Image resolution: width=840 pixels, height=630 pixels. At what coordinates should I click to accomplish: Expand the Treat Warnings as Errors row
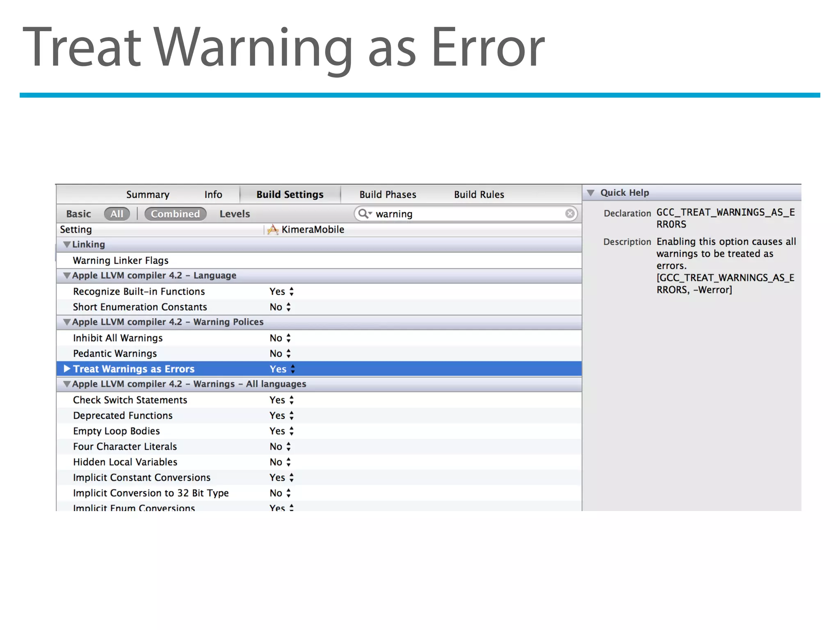coord(67,369)
